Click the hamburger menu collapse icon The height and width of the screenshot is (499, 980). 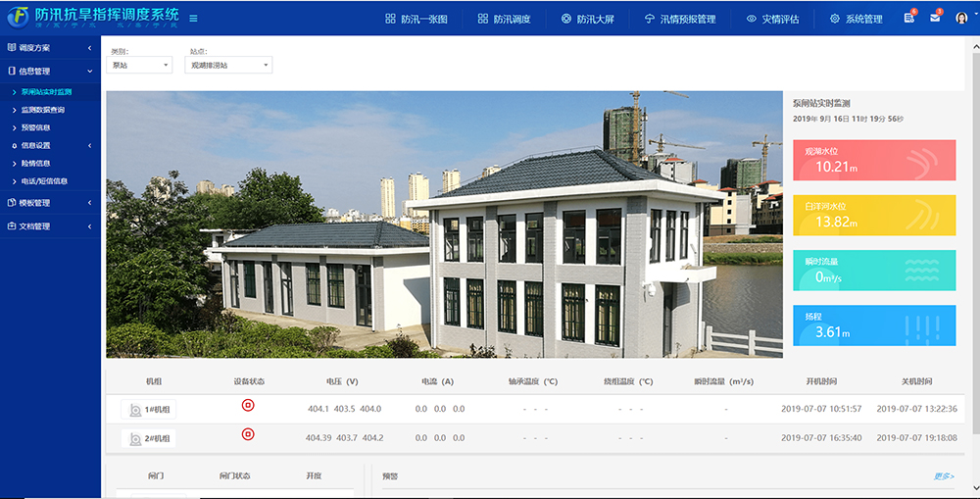tap(193, 19)
